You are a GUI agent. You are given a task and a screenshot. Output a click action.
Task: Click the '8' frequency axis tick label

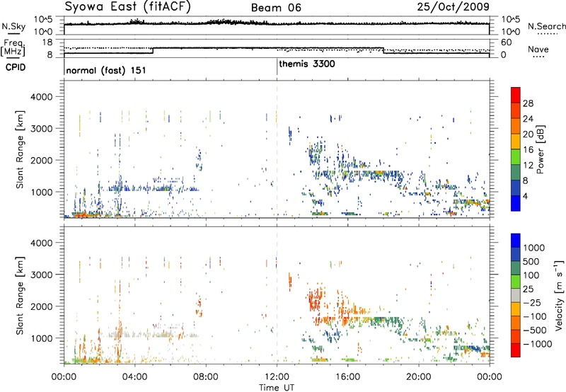50,55
